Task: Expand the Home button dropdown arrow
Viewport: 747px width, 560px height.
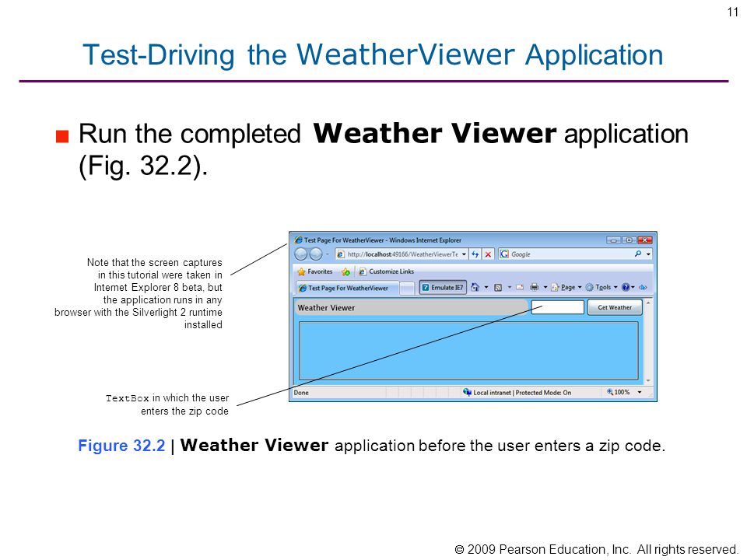Action: 486,287
